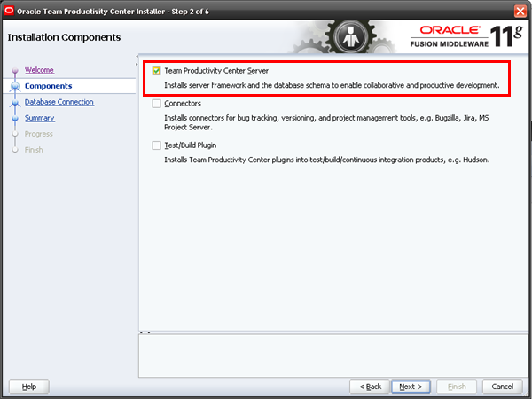Viewport: 532px width, 399px height.
Task: Click the Connectors description text
Action: tap(326, 122)
